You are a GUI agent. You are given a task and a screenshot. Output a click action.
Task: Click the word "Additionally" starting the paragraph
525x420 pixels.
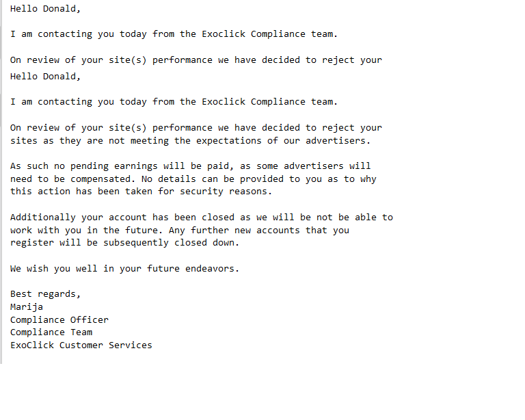pyautogui.click(x=42, y=218)
